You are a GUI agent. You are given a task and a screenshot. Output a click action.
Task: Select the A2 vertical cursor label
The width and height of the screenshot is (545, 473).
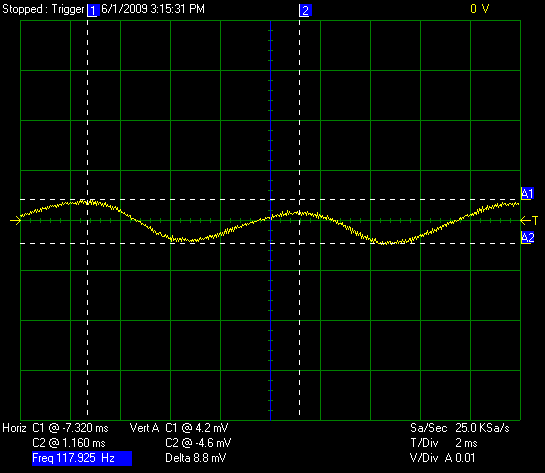527,238
